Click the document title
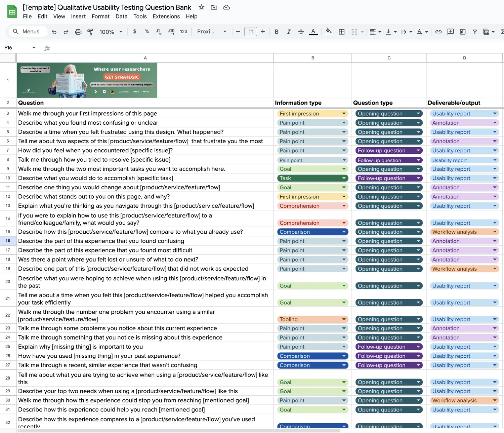This screenshot has height=433, width=504. click(107, 7)
